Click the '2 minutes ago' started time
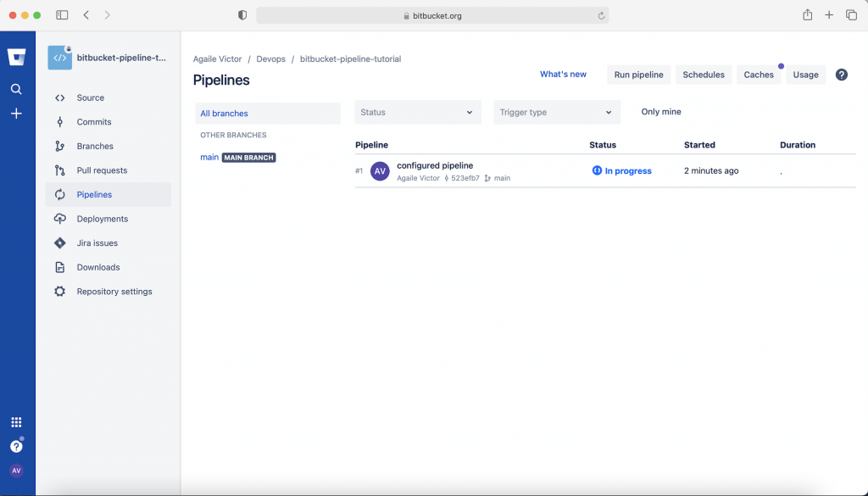The width and height of the screenshot is (868, 496). (711, 171)
